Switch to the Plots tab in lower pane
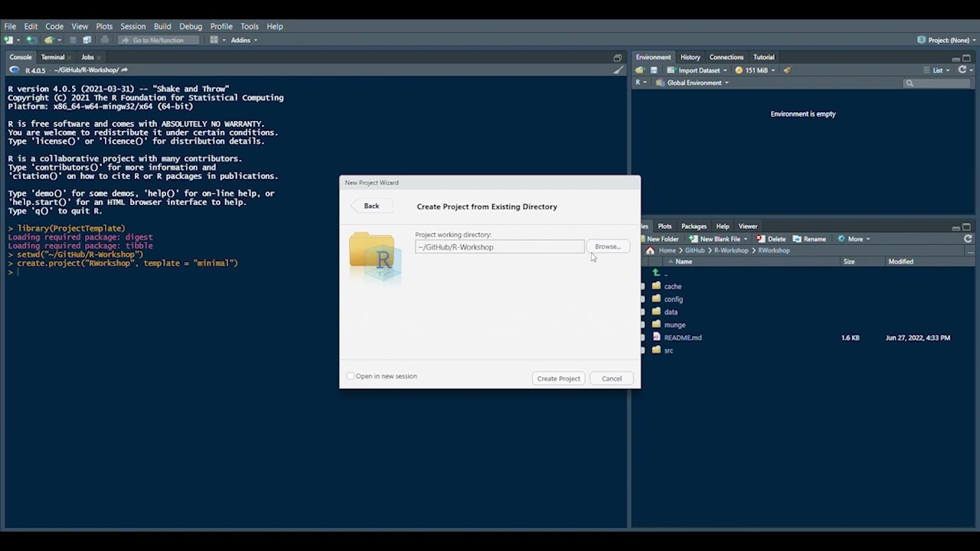Viewport: 980px width, 551px height. click(x=665, y=226)
